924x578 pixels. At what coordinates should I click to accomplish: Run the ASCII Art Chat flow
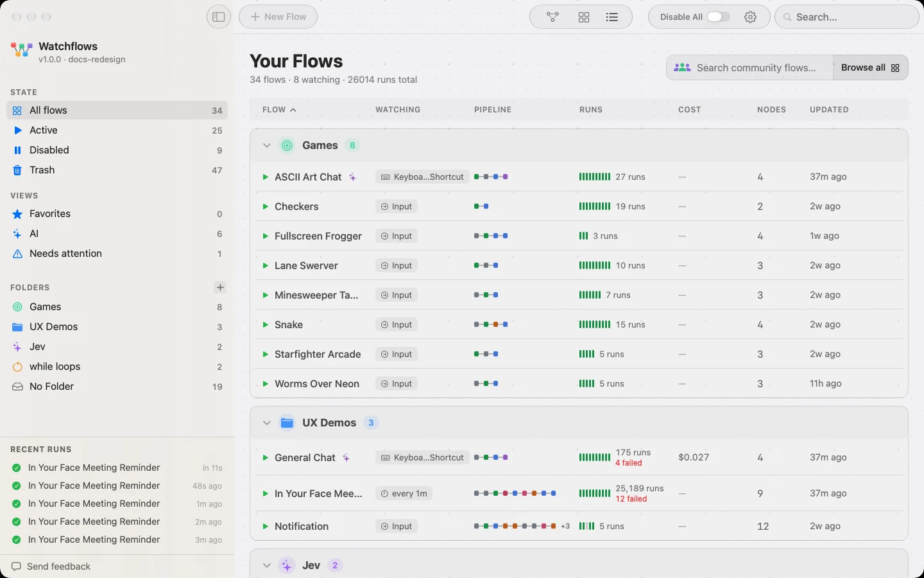coord(265,177)
